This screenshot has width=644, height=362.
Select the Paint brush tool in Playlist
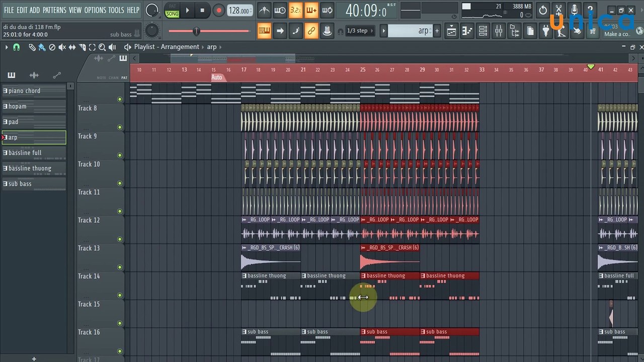42,47
